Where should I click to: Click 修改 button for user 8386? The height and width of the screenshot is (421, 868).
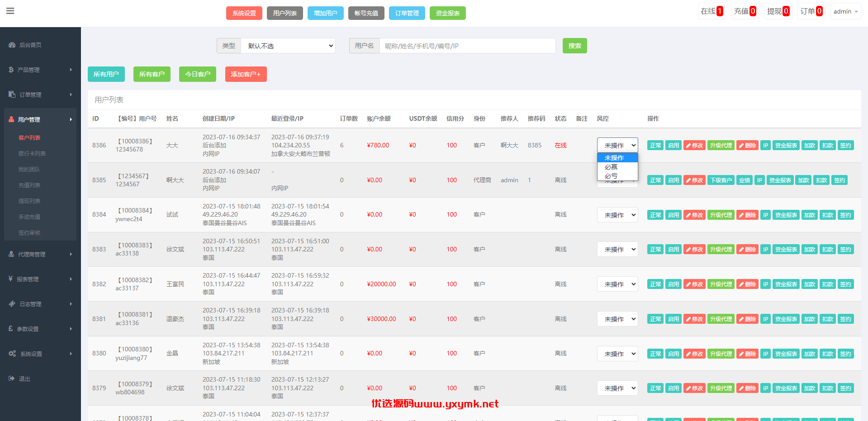[694, 145]
